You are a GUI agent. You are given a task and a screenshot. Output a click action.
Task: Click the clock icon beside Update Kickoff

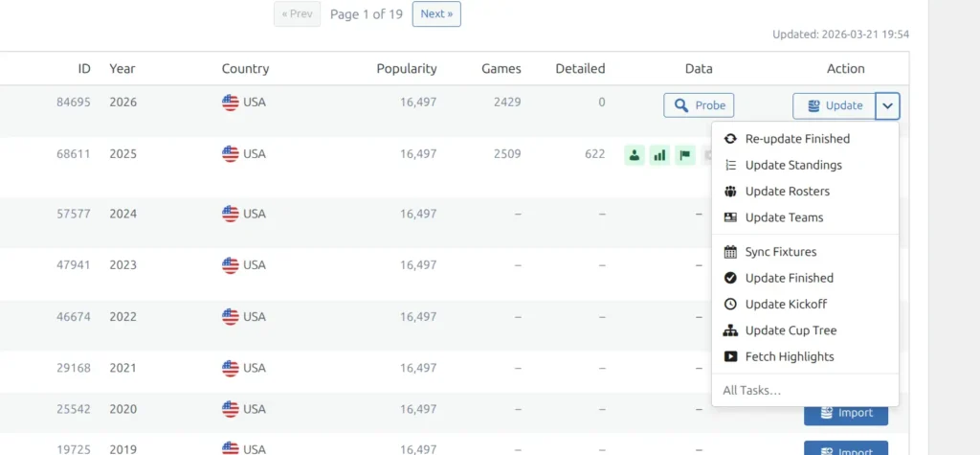point(730,305)
